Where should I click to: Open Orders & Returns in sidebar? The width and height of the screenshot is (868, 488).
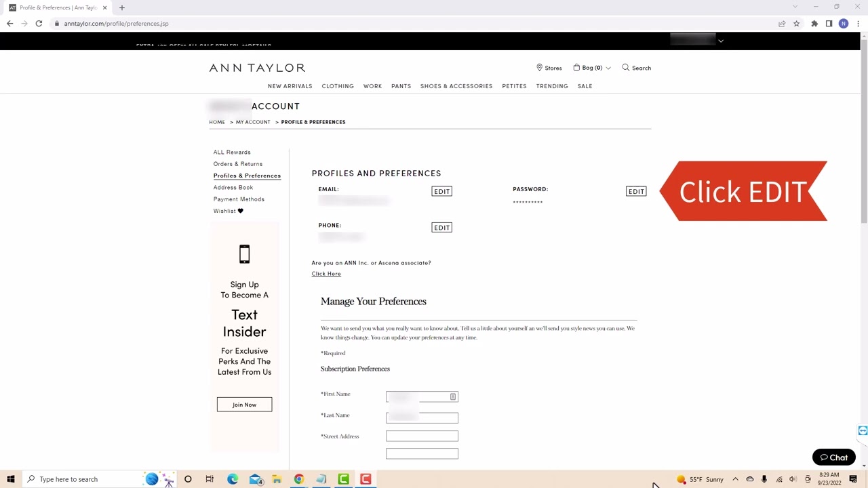[238, 164]
